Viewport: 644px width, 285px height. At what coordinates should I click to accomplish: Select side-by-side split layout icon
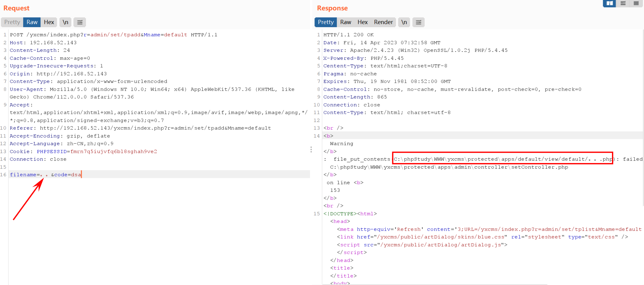pos(610,3)
